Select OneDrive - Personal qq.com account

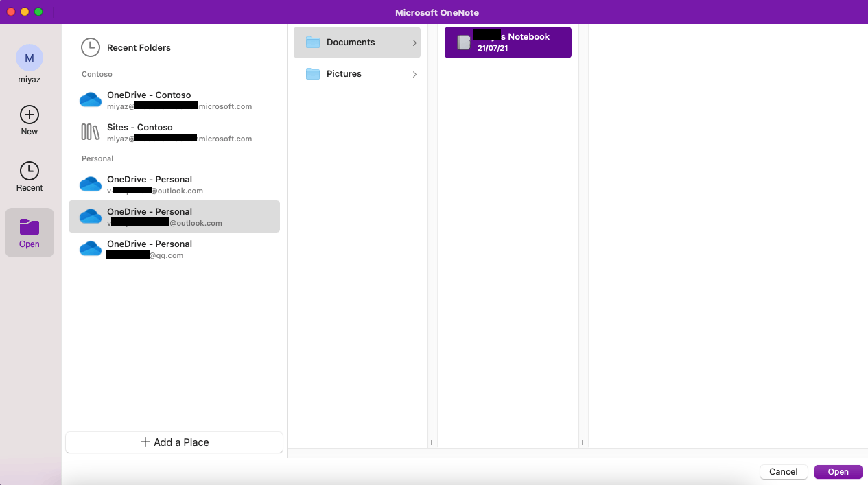(174, 249)
